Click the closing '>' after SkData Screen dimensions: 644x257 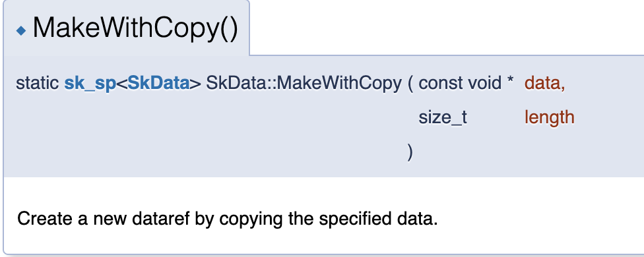click(195, 84)
